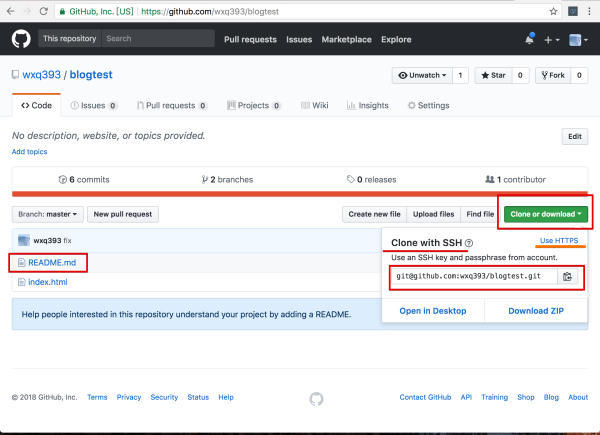The image size is (600, 435).
Task: Open Unwatch dropdown
Action: coord(422,75)
